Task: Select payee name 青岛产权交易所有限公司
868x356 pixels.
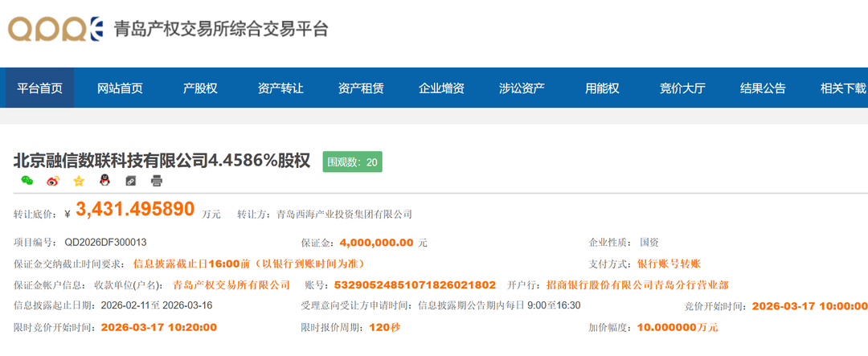Action: click(231, 285)
